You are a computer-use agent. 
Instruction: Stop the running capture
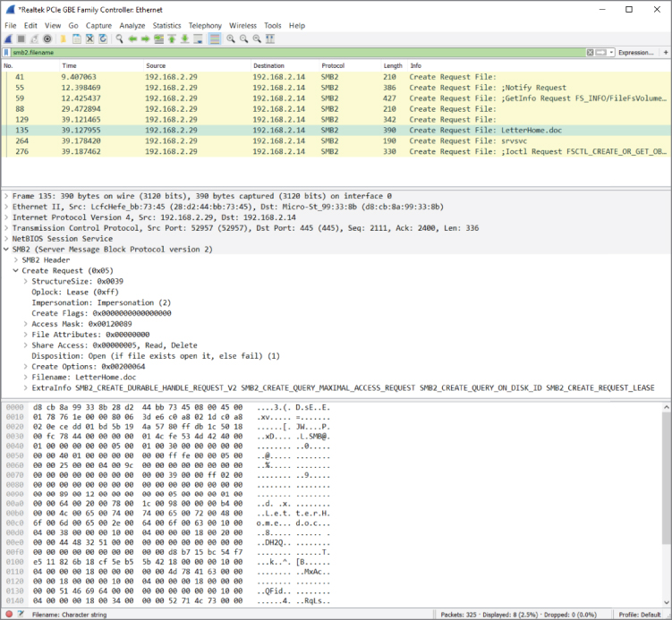[21, 39]
